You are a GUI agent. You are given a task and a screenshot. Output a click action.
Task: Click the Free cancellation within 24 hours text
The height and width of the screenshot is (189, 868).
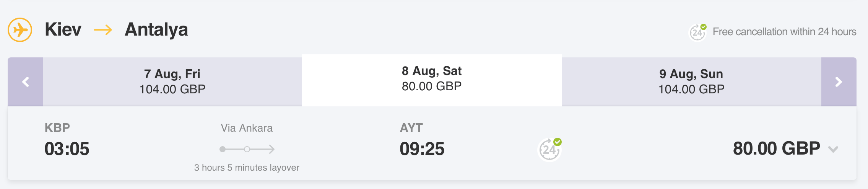click(784, 32)
